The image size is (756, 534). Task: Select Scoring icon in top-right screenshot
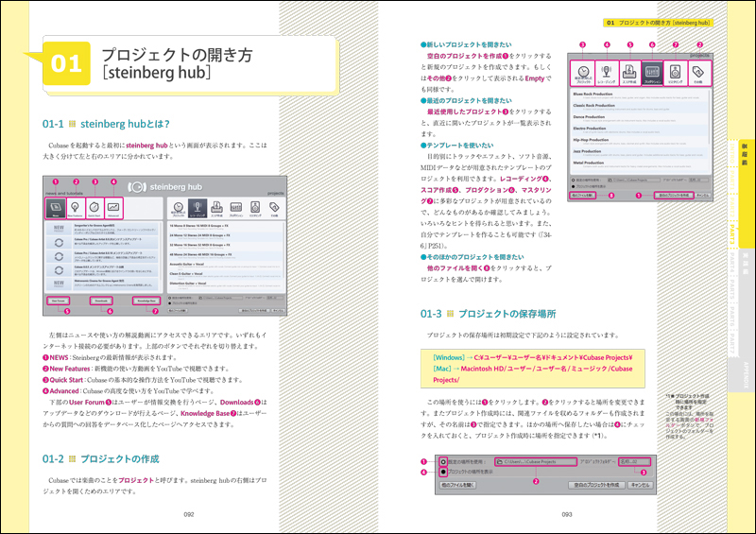click(629, 74)
